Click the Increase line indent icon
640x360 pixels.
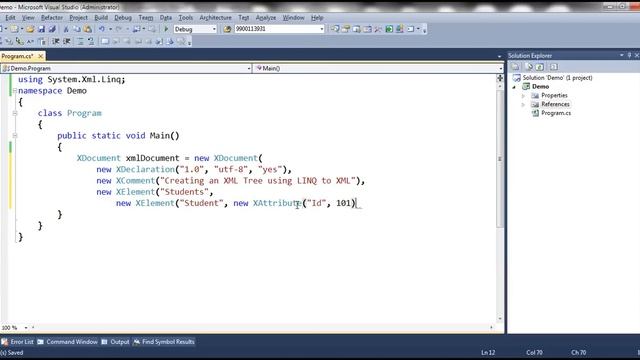click(67, 41)
